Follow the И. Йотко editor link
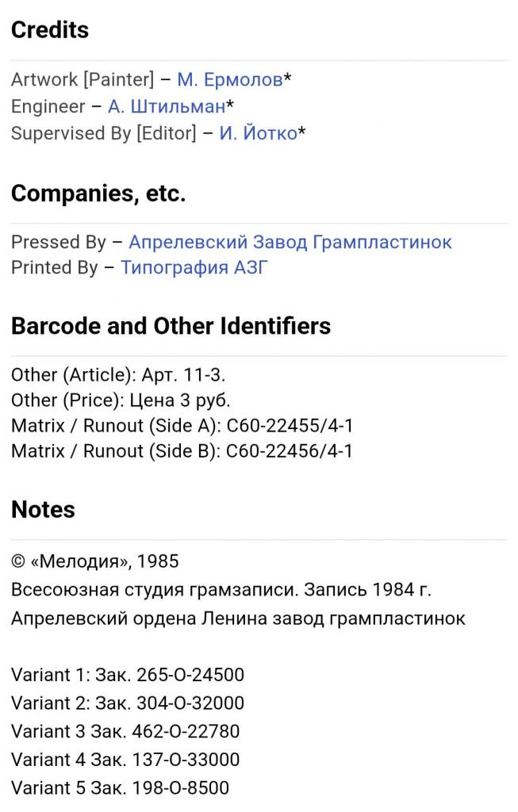Image resolution: width=518 pixels, height=812 pixels. (x=258, y=133)
